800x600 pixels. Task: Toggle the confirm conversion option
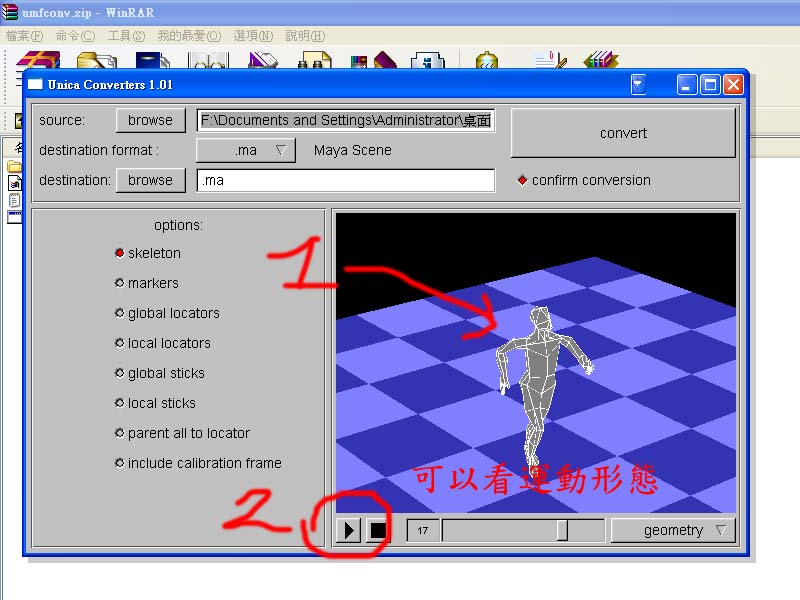(x=584, y=180)
